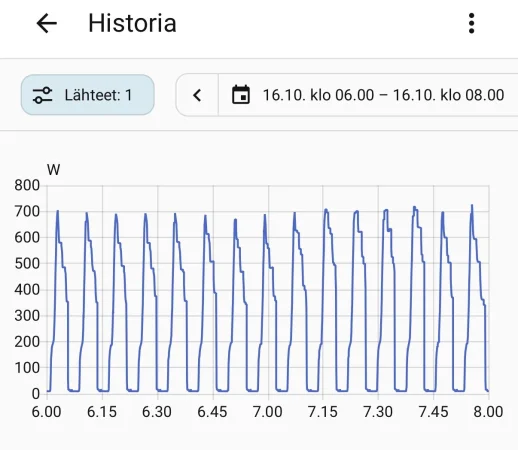Click the 6.00 time axis label

tap(46, 412)
